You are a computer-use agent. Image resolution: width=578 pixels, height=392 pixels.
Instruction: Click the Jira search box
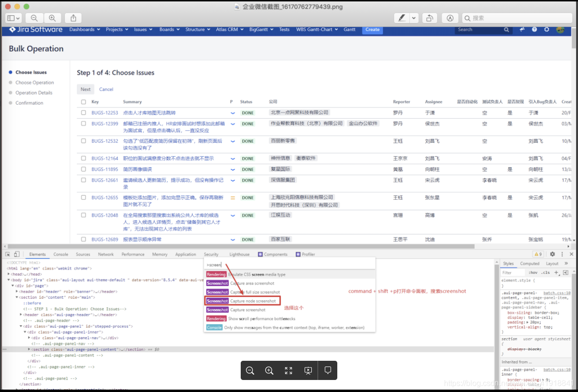coord(483,29)
